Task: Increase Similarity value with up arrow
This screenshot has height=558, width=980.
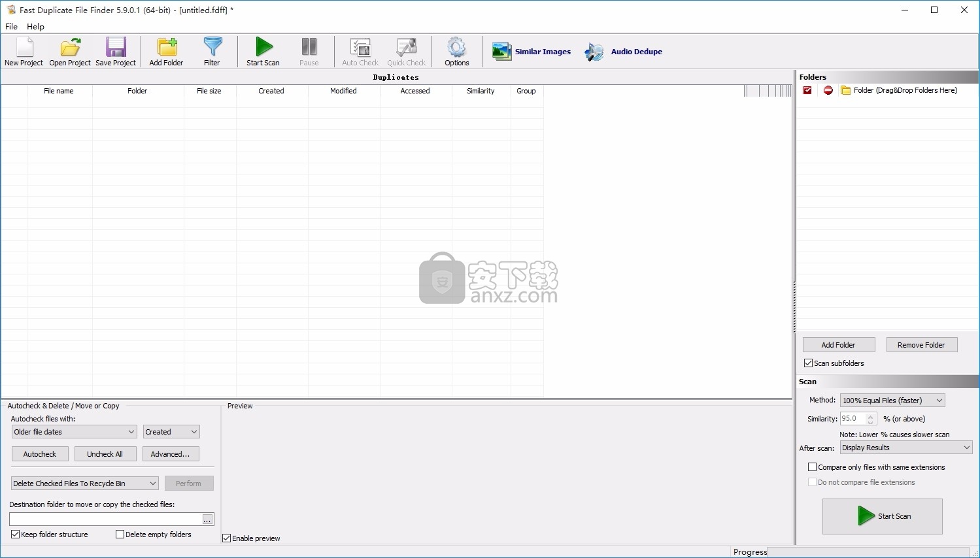Action: tap(871, 416)
